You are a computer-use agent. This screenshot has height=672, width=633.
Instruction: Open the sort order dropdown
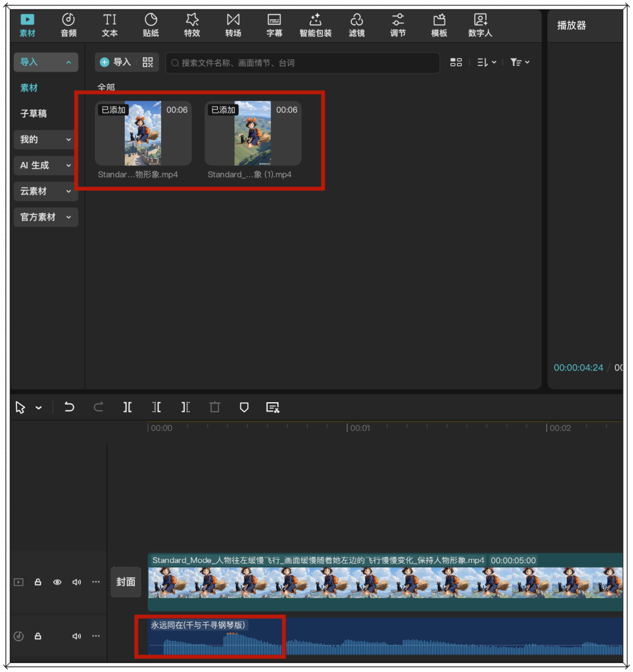pos(486,63)
